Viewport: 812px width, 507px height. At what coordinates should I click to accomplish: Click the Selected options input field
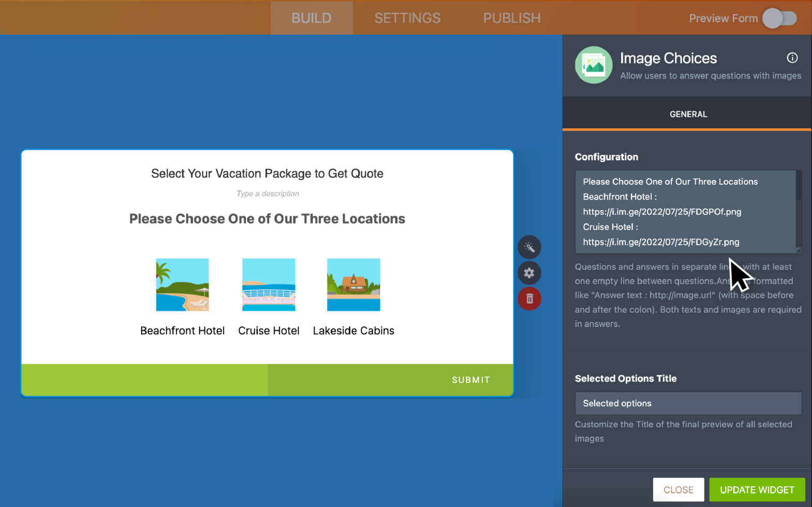(x=688, y=403)
